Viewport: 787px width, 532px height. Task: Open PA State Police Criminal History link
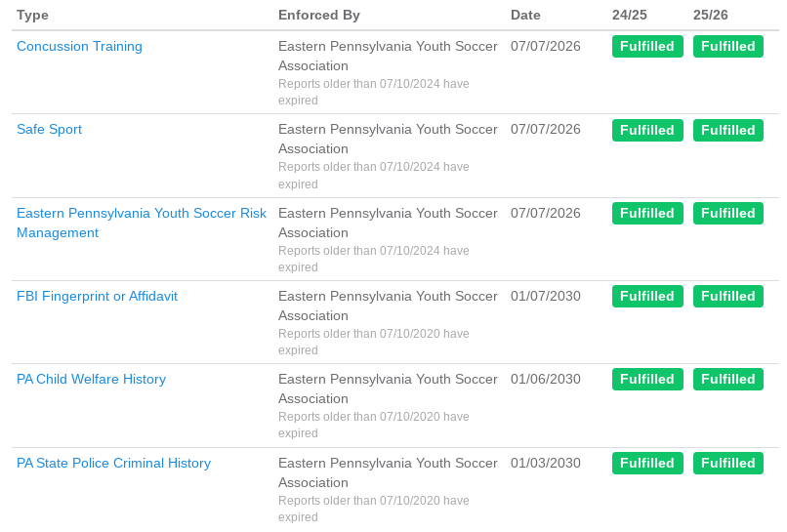[113, 463]
